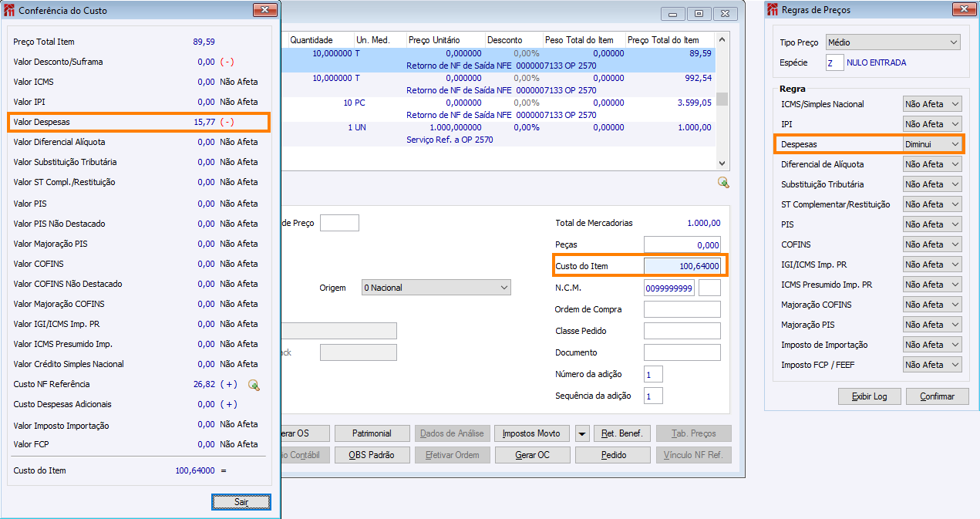Click Custo NF Referência value 26,82
The width and height of the screenshot is (980, 519).
coord(204,384)
